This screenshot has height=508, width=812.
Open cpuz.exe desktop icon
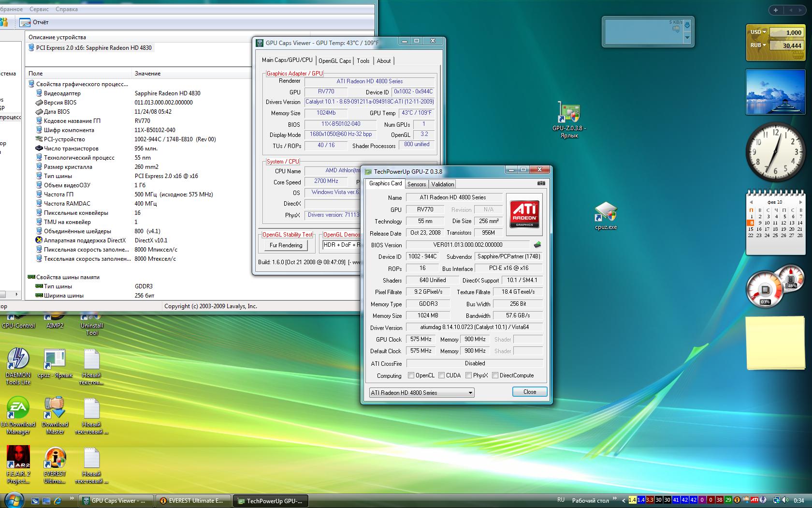pyautogui.click(x=606, y=215)
